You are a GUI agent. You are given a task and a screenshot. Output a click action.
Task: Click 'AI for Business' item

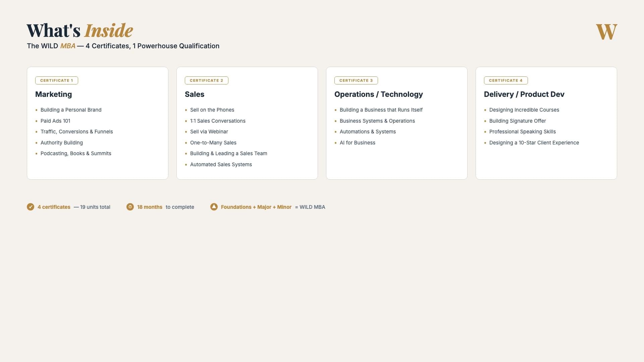click(358, 143)
